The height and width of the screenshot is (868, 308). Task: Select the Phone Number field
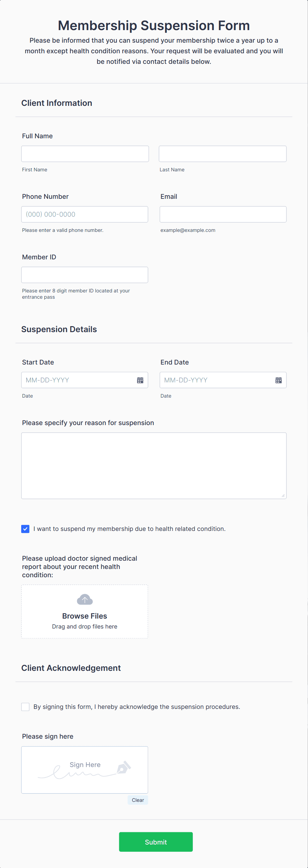pyautogui.click(x=85, y=214)
